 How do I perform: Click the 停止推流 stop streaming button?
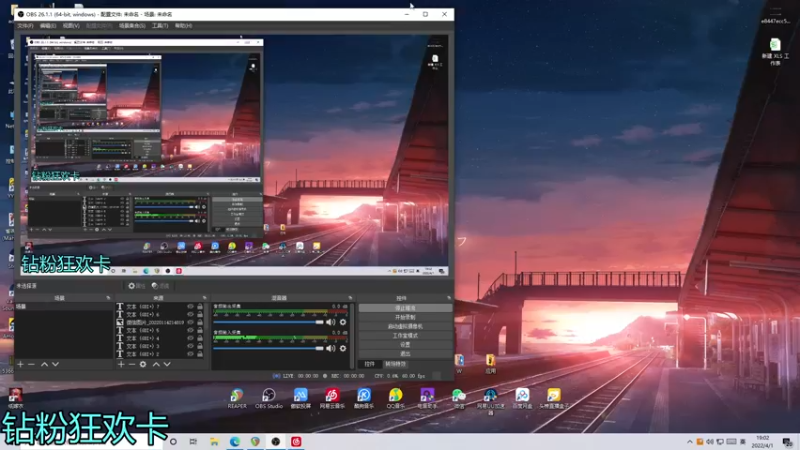[405, 308]
